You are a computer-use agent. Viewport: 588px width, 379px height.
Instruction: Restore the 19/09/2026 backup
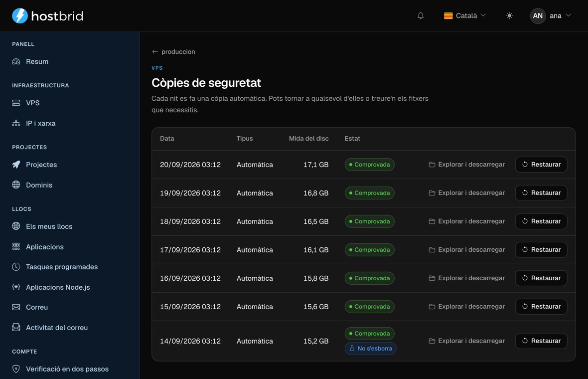(541, 193)
